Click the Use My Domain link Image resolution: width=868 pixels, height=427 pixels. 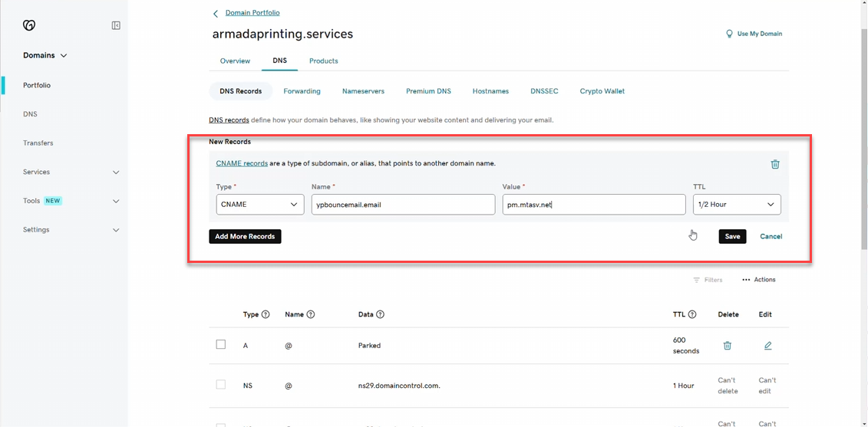coord(760,34)
